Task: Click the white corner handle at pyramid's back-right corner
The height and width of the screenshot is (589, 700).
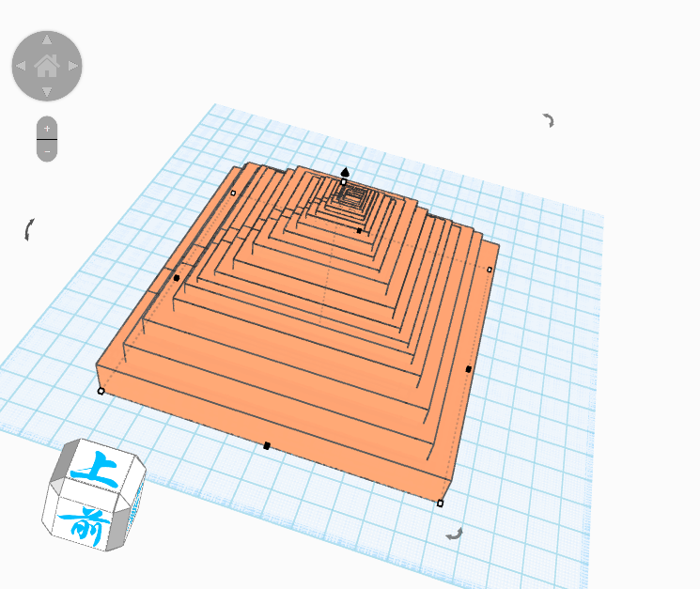Action: [x=490, y=270]
